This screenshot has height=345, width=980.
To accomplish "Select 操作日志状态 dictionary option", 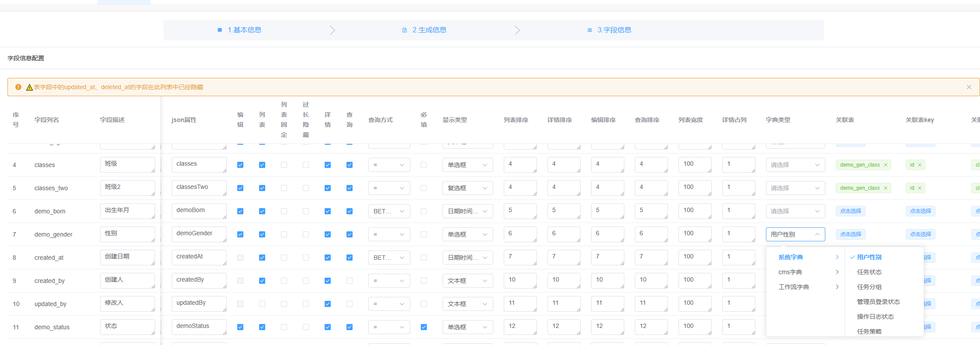I will [884, 317].
